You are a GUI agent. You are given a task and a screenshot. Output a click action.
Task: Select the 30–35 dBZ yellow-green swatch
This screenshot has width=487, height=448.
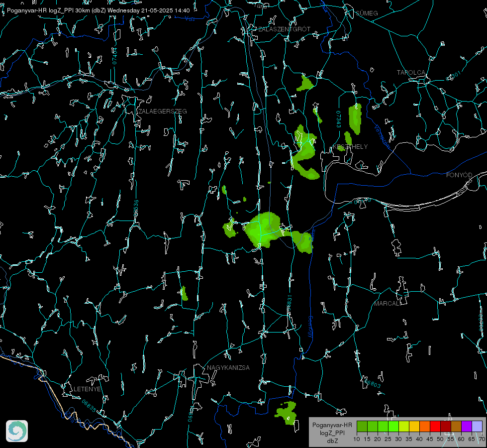(404, 426)
